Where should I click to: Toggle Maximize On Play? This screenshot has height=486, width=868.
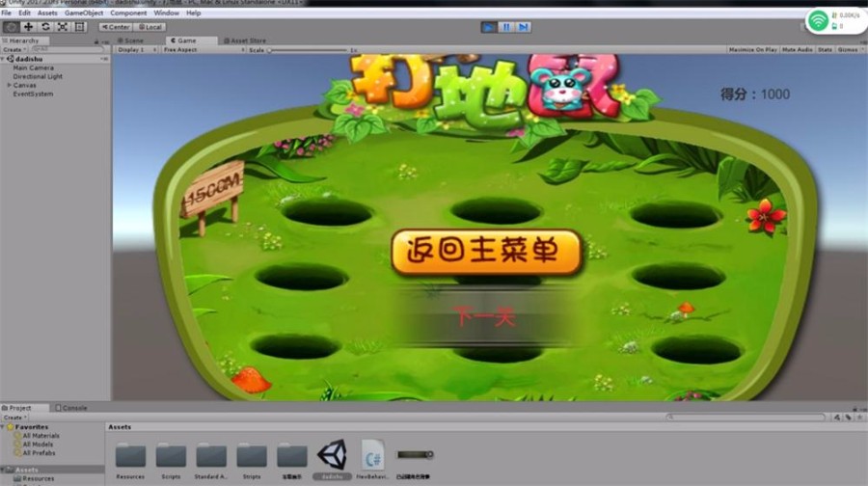pyautogui.click(x=753, y=50)
